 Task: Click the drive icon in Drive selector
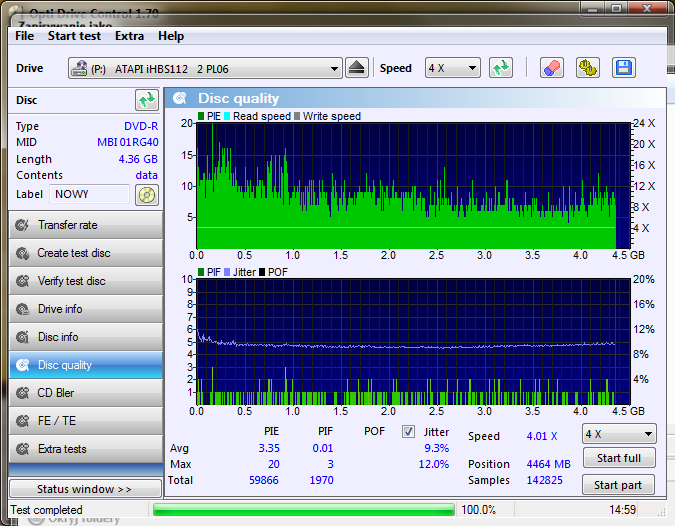coord(79,68)
